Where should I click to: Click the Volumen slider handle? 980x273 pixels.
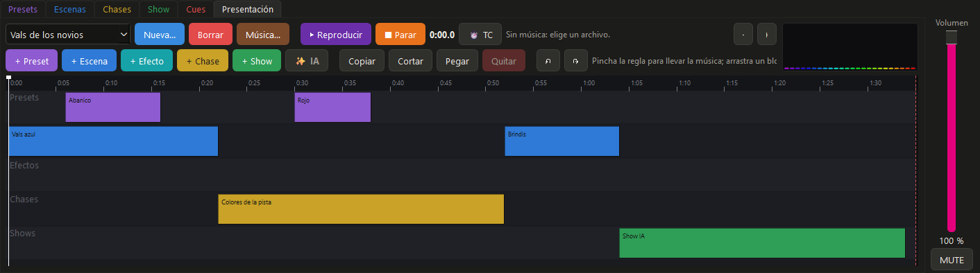[x=952, y=37]
